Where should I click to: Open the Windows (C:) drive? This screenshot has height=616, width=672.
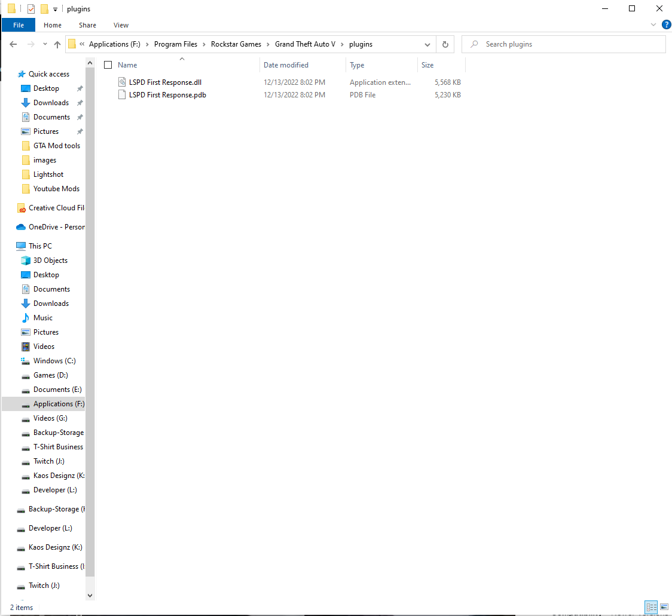[54, 361]
